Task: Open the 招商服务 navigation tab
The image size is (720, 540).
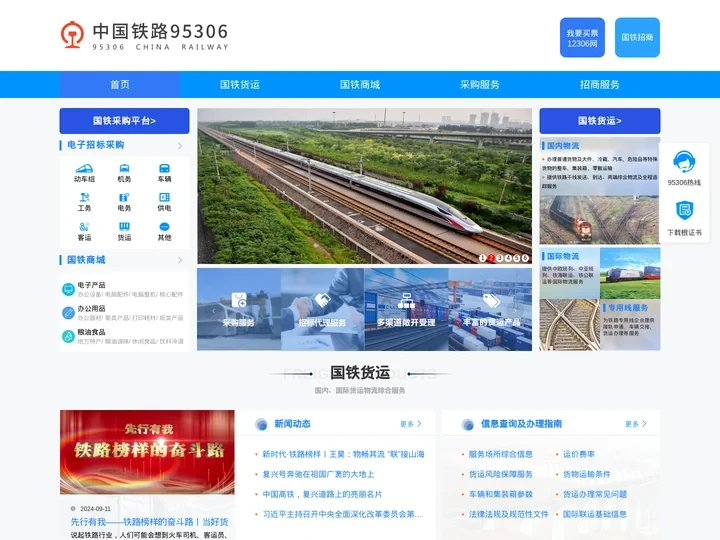Action: pos(600,84)
